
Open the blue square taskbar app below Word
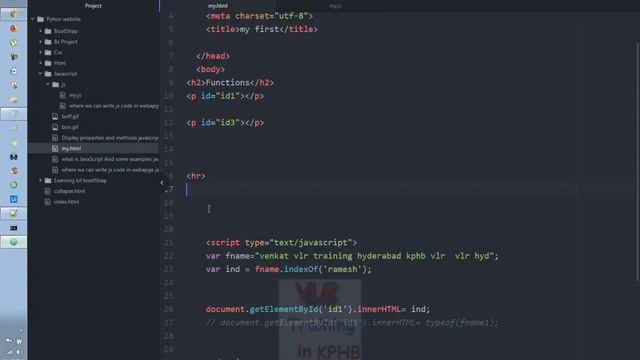13,199
